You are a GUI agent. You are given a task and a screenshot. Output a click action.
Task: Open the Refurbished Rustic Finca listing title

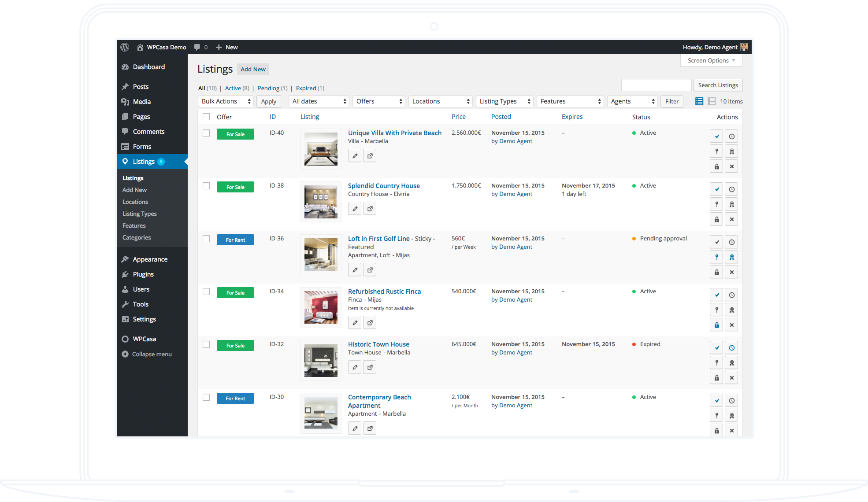click(384, 292)
